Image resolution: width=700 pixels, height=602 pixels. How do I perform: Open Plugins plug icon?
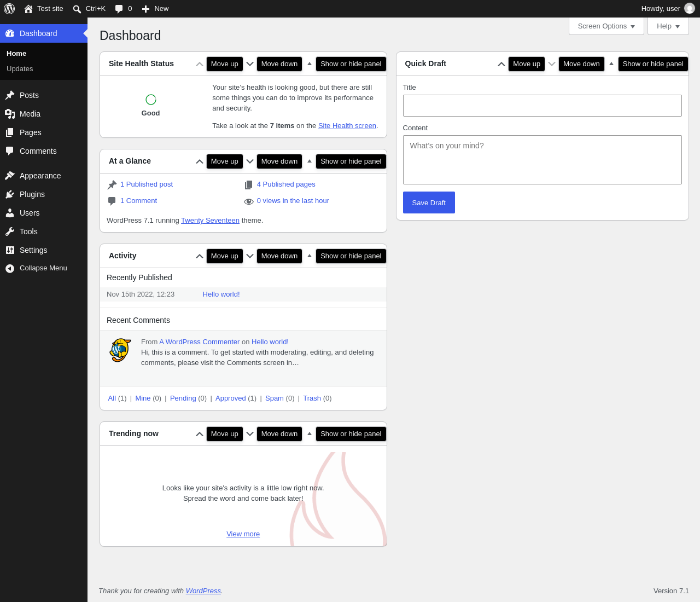pos(10,194)
